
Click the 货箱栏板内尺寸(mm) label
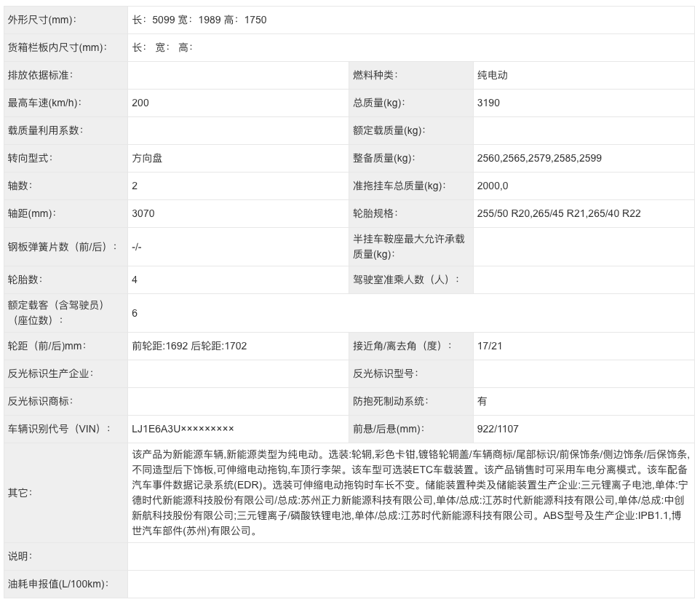point(57,47)
